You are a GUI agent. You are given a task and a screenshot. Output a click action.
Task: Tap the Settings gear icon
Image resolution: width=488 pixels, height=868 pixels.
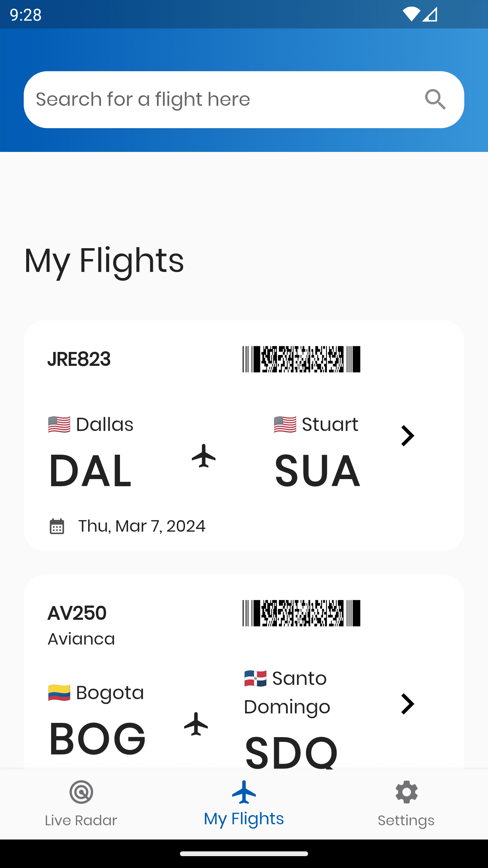point(406,792)
